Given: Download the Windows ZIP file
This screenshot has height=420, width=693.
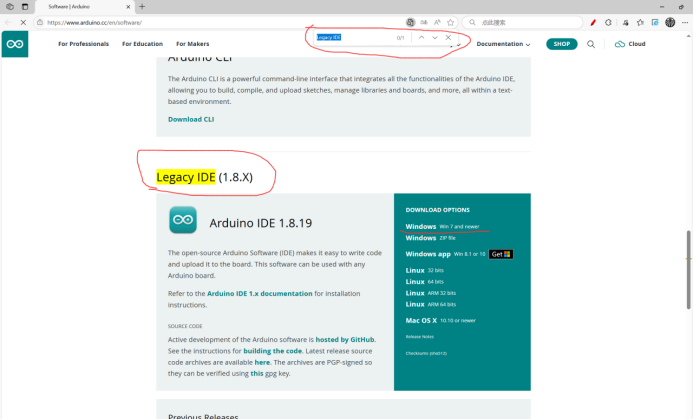Looking at the screenshot, I should (x=430, y=238).
